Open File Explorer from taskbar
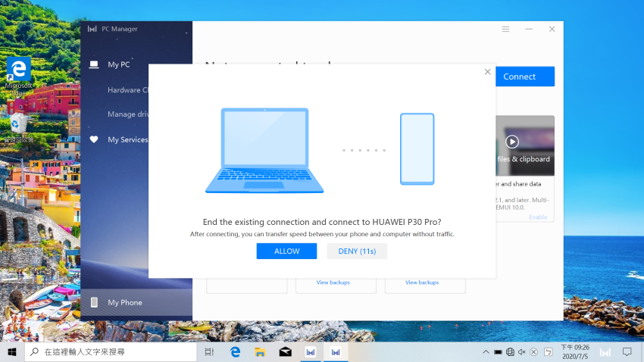The width and height of the screenshot is (644, 362). click(260, 351)
